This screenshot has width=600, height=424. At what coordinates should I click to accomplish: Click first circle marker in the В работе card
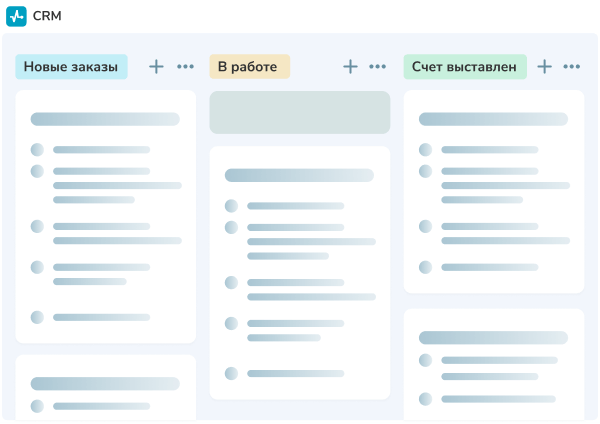(231, 206)
